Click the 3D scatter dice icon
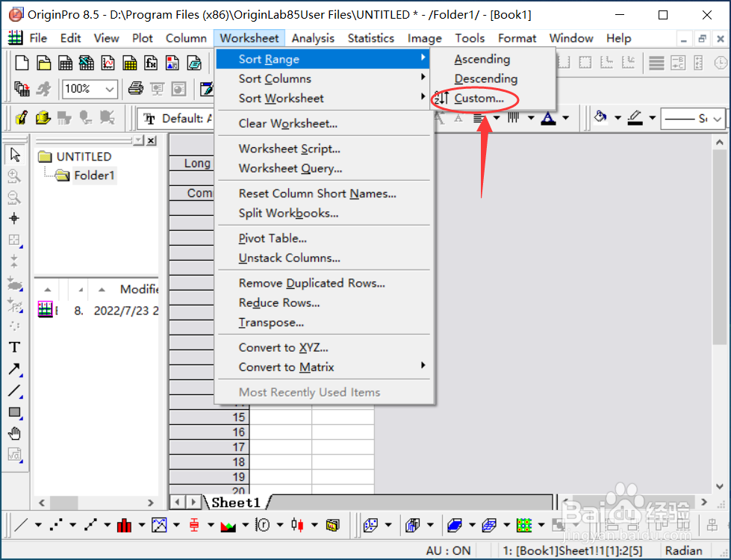731x560 pixels. click(x=370, y=525)
